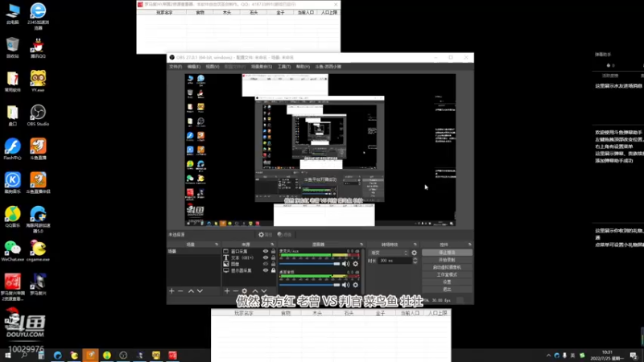Toggle visibility of 窗口采集 source

[x=266, y=251]
